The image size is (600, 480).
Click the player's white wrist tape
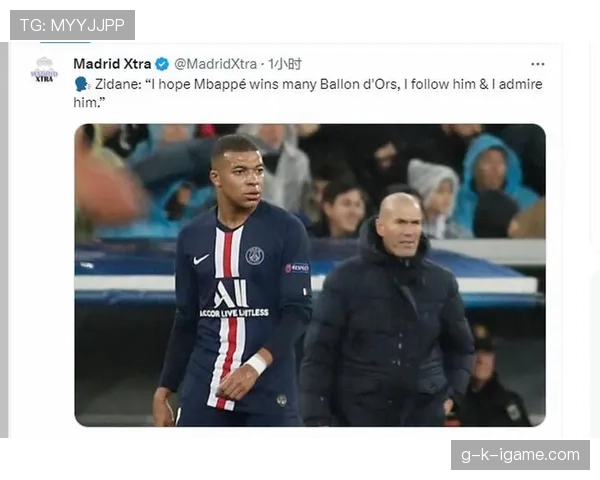(x=256, y=364)
